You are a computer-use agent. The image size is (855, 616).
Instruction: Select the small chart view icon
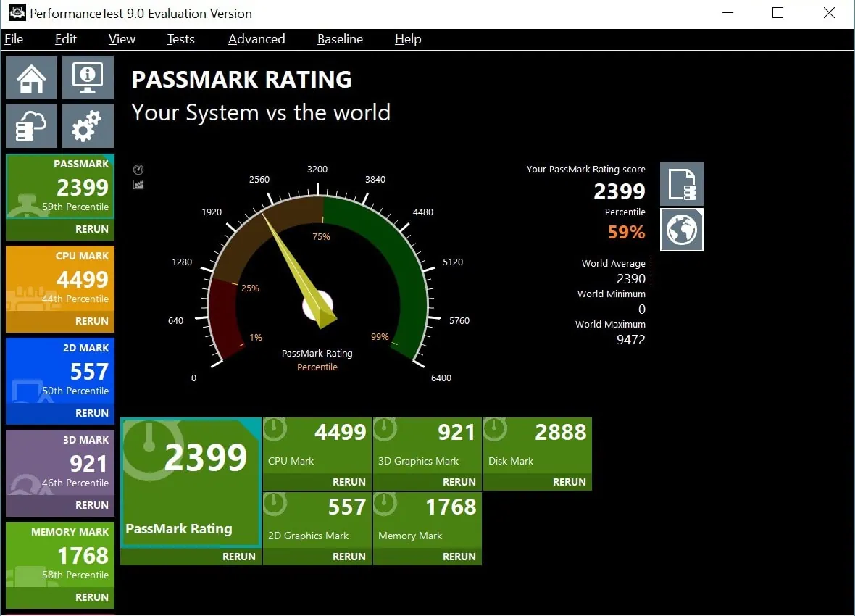[x=138, y=185]
